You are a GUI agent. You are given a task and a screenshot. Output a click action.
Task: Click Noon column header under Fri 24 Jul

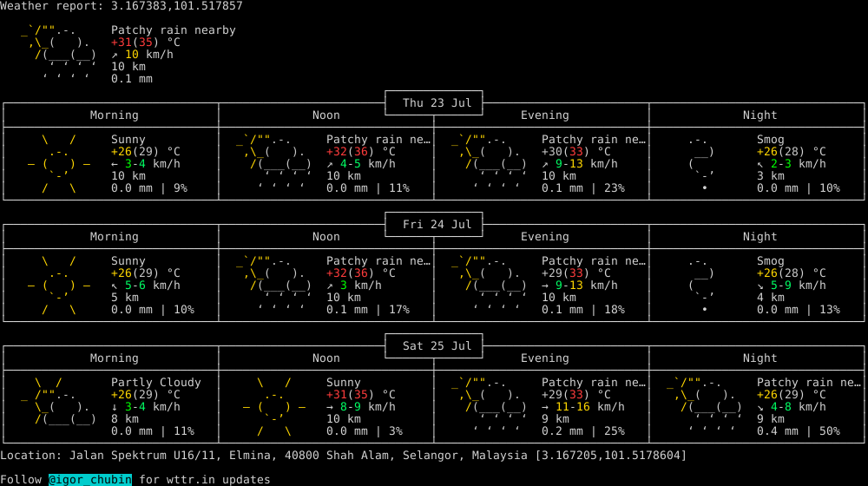(x=326, y=236)
